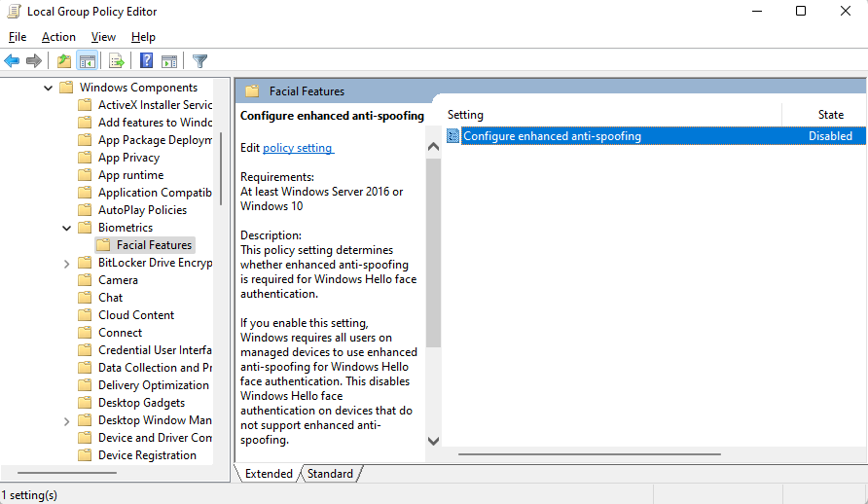Click the App runtime folder icon

pyautogui.click(x=85, y=175)
